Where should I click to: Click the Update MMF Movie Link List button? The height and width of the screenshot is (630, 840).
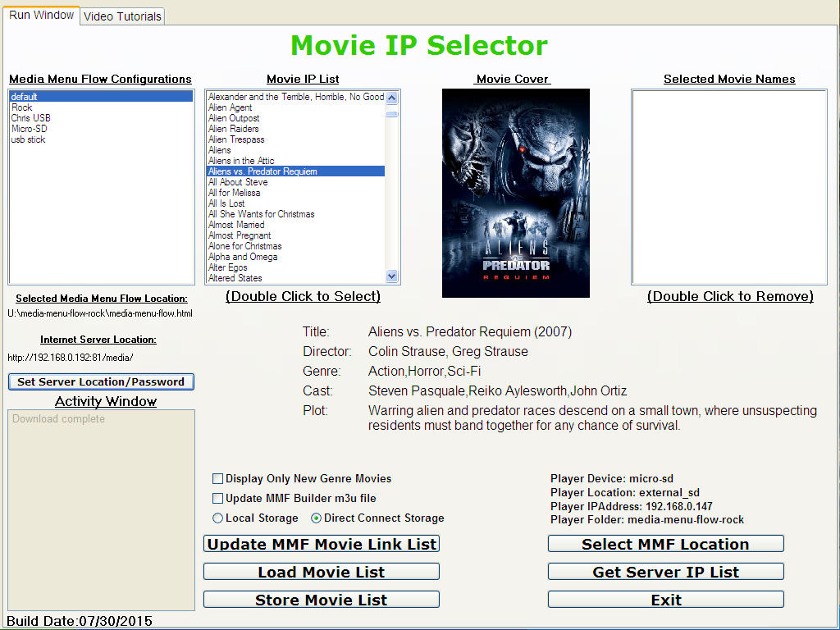point(322,544)
